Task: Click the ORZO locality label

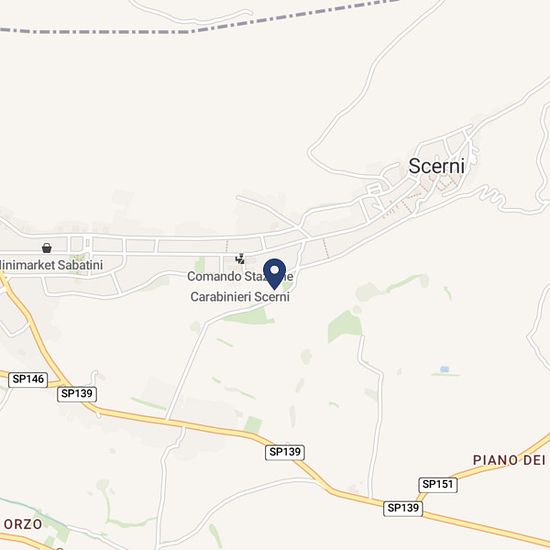Action: pos(23,524)
